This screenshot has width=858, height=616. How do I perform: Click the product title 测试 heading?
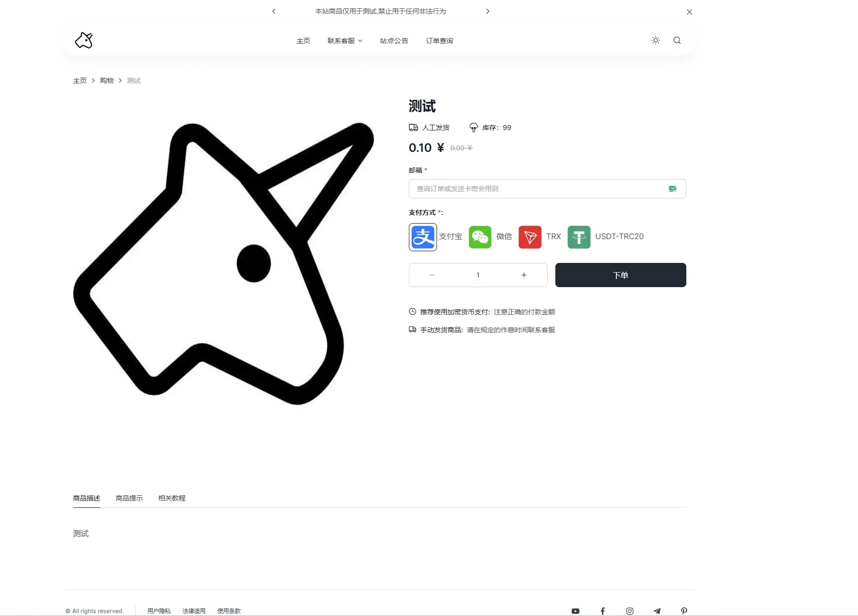coord(422,106)
